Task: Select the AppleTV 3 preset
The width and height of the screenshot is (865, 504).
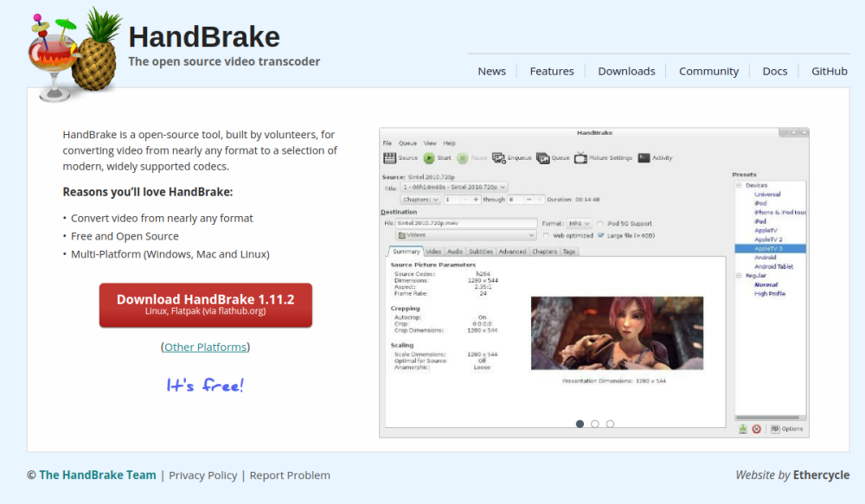Action: point(770,249)
